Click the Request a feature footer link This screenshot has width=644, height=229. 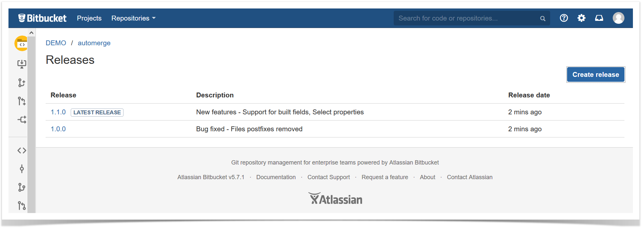(x=385, y=177)
